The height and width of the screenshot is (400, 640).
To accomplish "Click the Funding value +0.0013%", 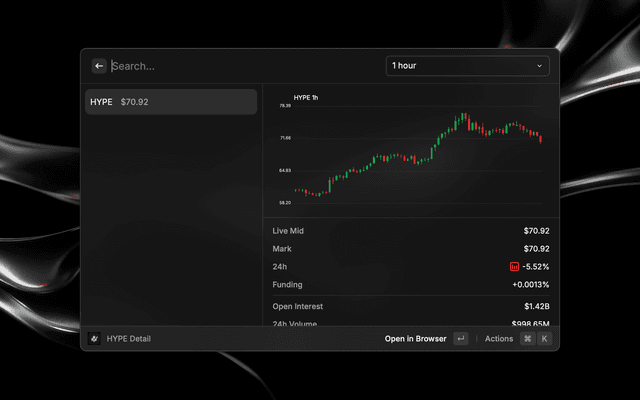I will (531, 285).
